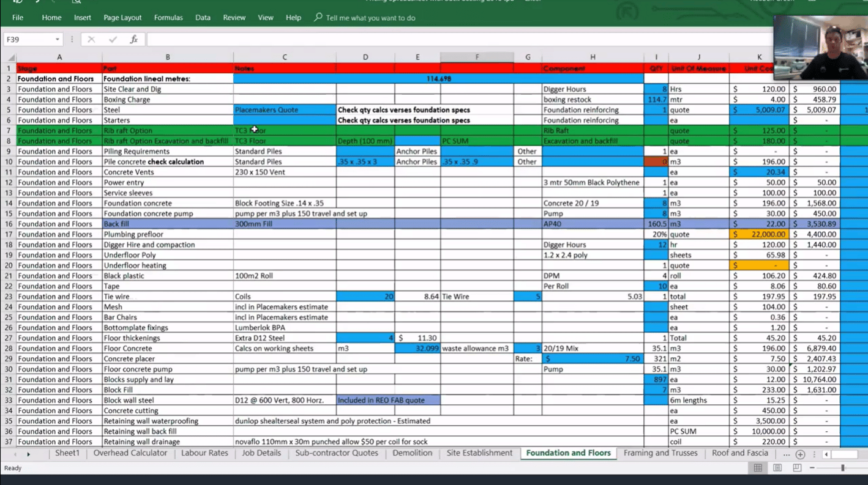Switch to Framing and Trusses sheet
868x485 pixels.
click(660, 453)
